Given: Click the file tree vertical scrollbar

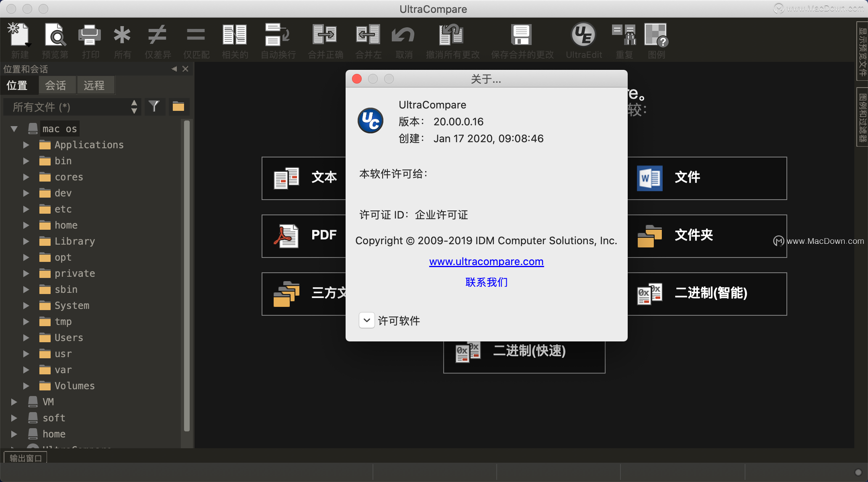Looking at the screenshot, I should (186, 276).
